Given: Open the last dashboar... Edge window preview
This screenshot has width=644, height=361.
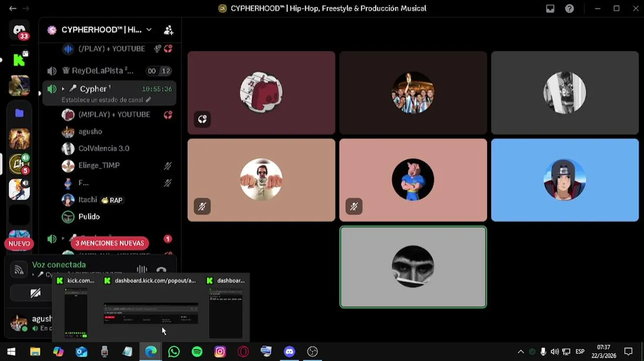Looking at the screenshot, I should (x=226, y=307).
